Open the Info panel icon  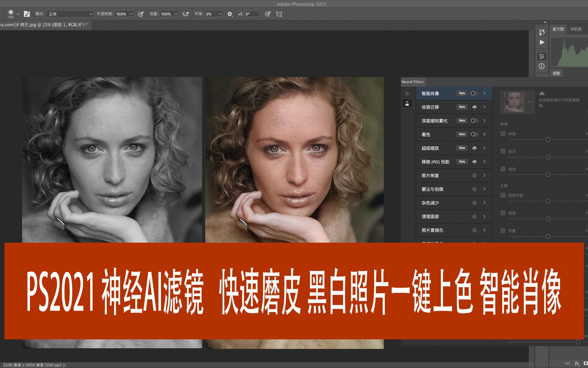point(542,66)
